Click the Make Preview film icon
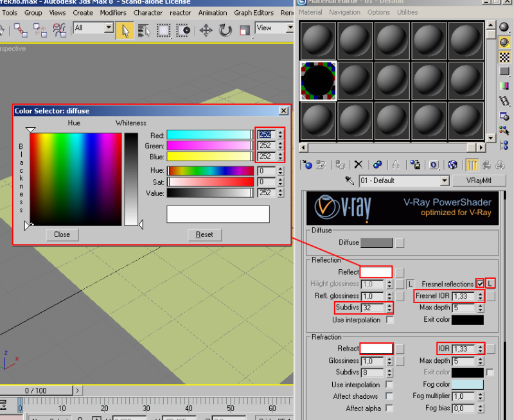Image resolution: width=514 pixels, height=420 pixels. coord(504,101)
